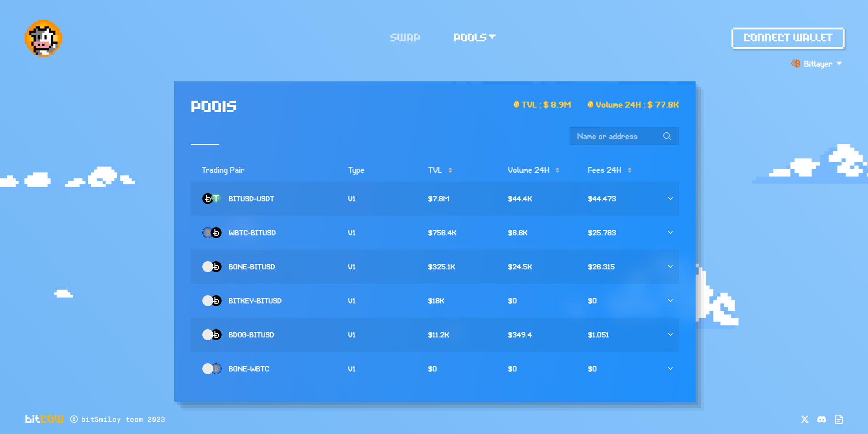Click the $756.4K TVL value
Screen dimensions: 868x434
(x=442, y=233)
